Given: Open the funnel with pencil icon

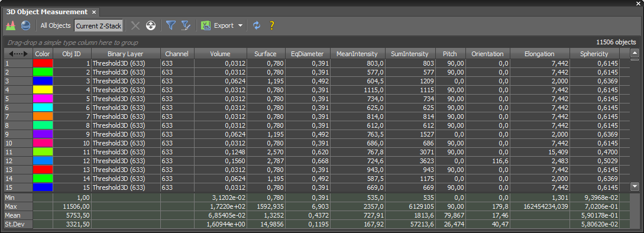Looking at the screenshot, I should 186,25.
